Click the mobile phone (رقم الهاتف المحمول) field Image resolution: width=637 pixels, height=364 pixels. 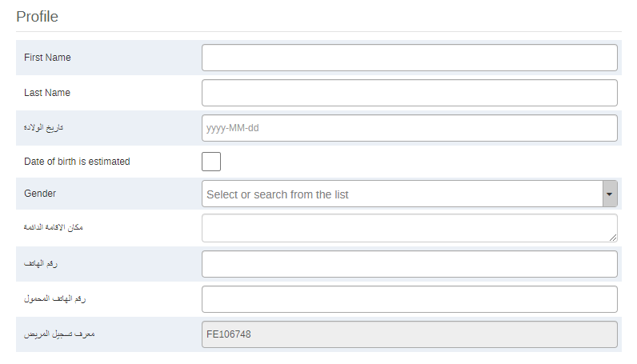[x=409, y=299]
